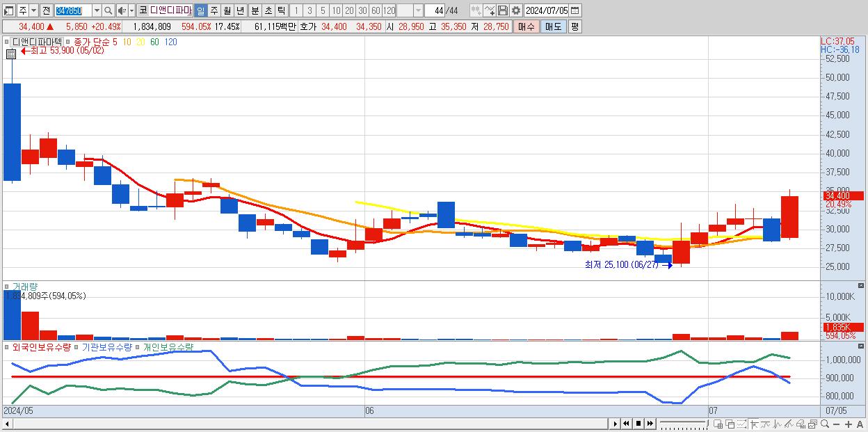This screenshot has height=432, width=868.
Task: Play chart replay with the play button
Action: 616,424
